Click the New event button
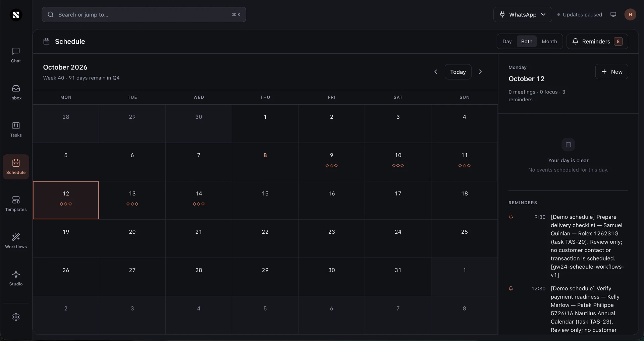 [x=611, y=71]
